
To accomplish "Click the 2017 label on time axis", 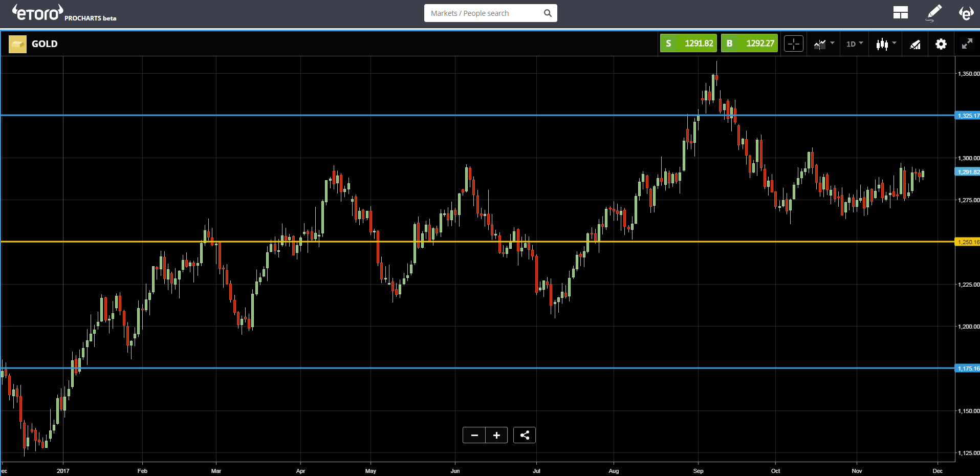I will pos(63,471).
